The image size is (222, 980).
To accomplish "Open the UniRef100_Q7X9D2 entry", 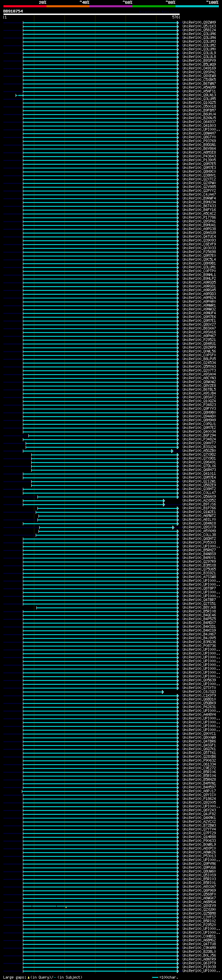I will coord(199,455).
